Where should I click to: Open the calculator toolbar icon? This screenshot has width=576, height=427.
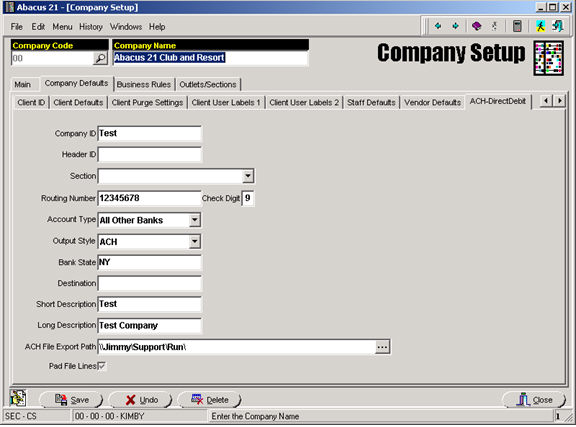(x=517, y=26)
